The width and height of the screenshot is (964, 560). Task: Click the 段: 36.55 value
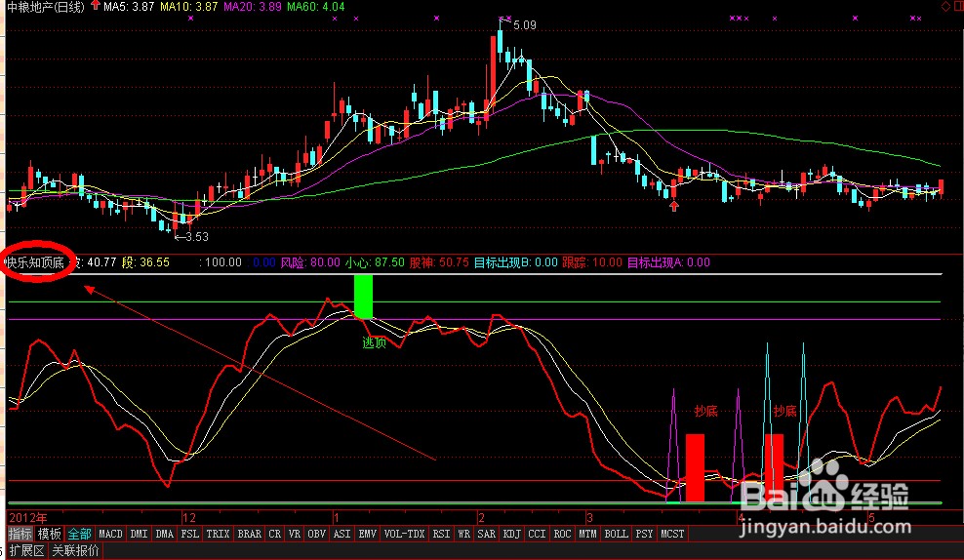coord(145,262)
